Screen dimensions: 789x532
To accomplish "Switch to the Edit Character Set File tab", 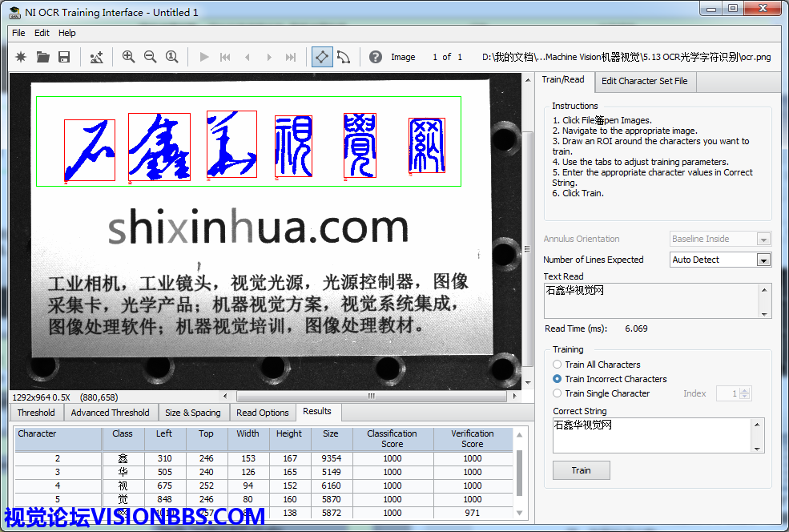I will pyautogui.click(x=645, y=81).
